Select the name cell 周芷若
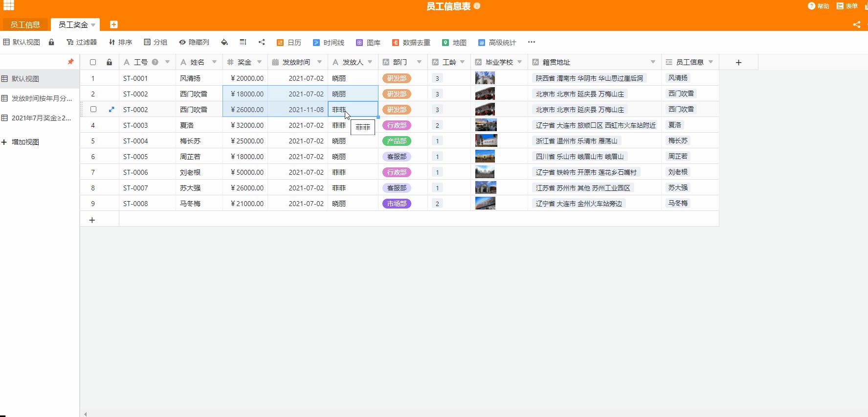The width and height of the screenshot is (868, 417). click(x=200, y=157)
